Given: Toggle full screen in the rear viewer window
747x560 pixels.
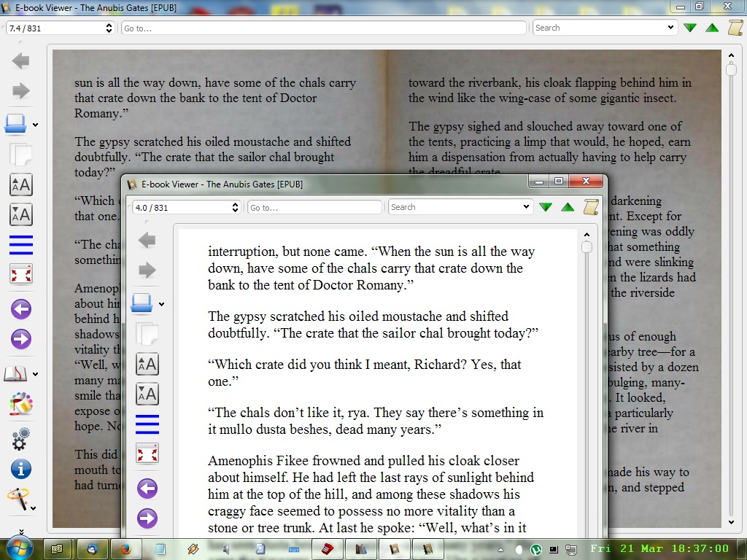Looking at the screenshot, I should [x=21, y=274].
